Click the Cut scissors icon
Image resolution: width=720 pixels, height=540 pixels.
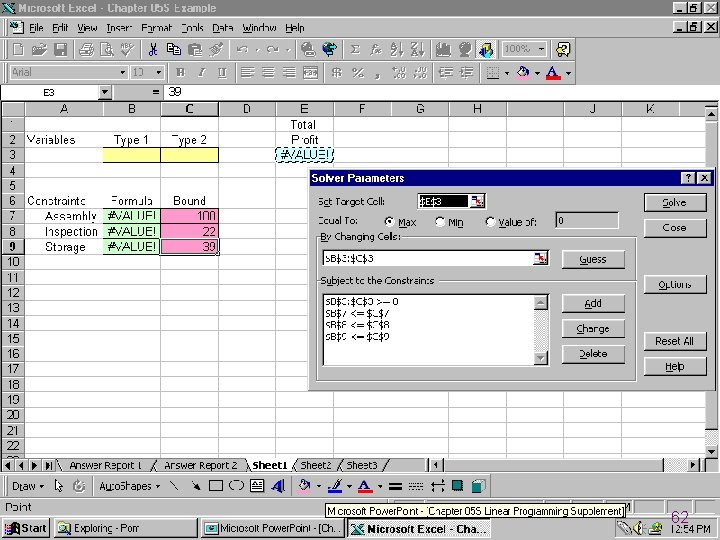tap(153, 49)
